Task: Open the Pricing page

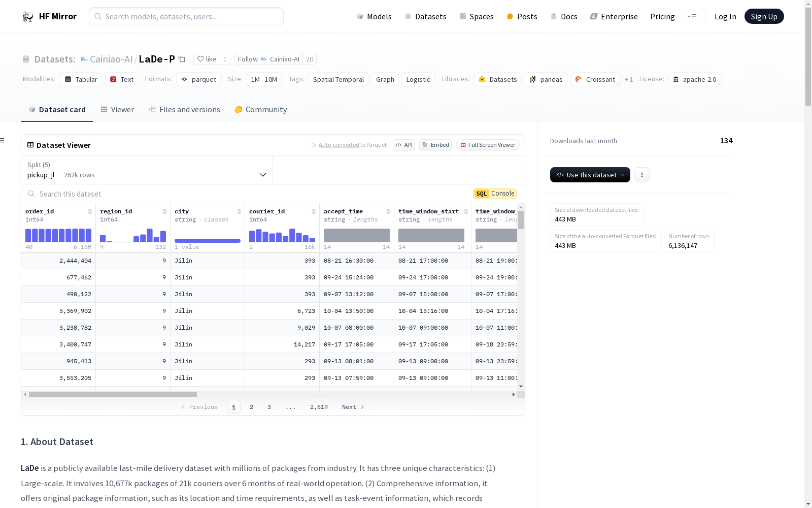Action: coord(662,17)
